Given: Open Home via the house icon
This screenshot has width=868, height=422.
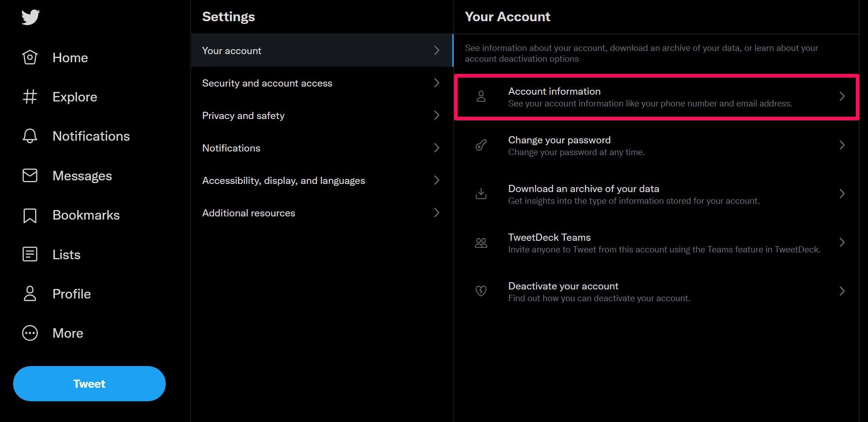Looking at the screenshot, I should point(30,58).
